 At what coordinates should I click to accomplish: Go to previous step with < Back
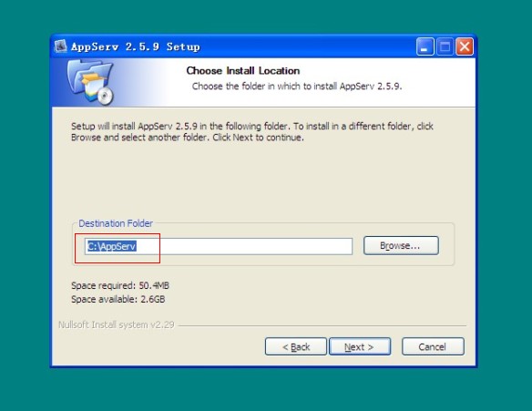point(296,346)
